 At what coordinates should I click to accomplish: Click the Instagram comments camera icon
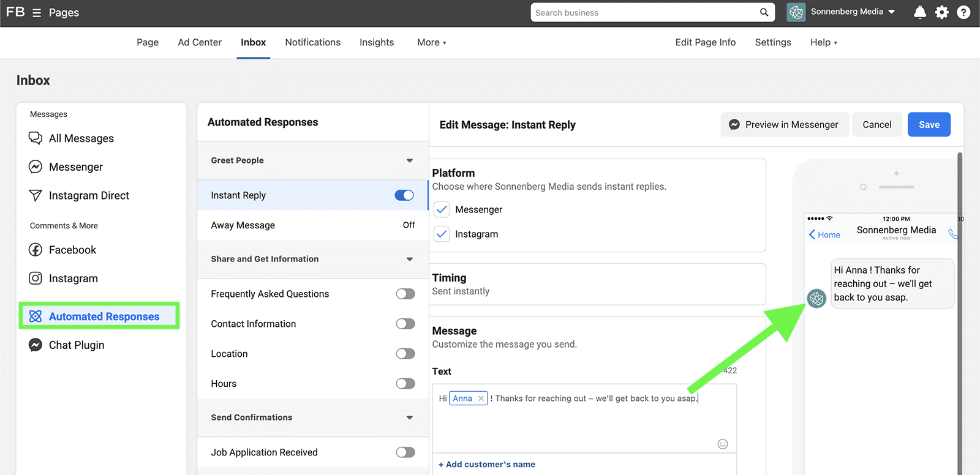click(x=36, y=279)
